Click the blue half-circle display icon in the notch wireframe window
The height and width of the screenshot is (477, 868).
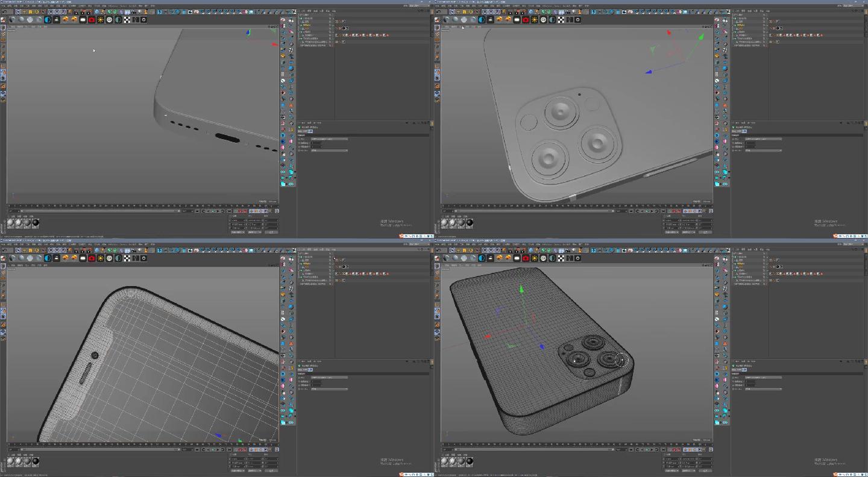click(48, 258)
